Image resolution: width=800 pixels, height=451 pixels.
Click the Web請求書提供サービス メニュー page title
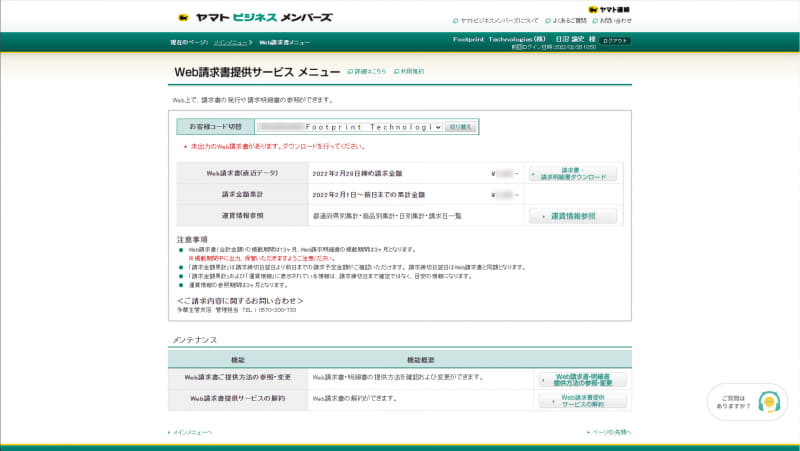[257, 72]
